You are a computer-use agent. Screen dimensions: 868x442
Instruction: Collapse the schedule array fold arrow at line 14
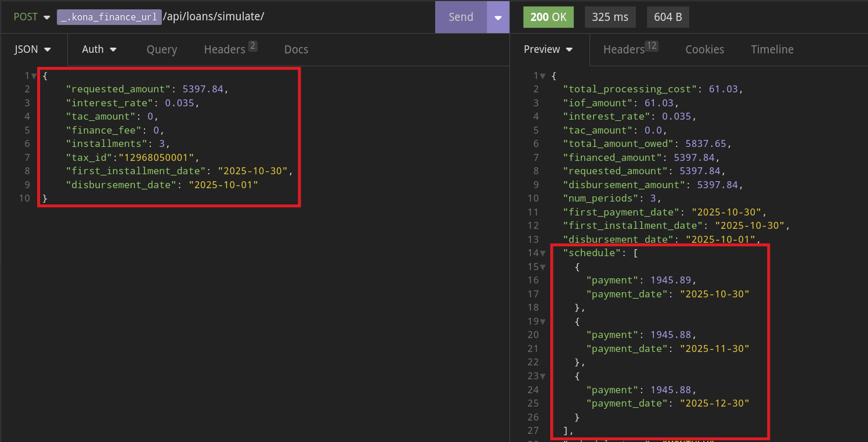pos(542,253)
